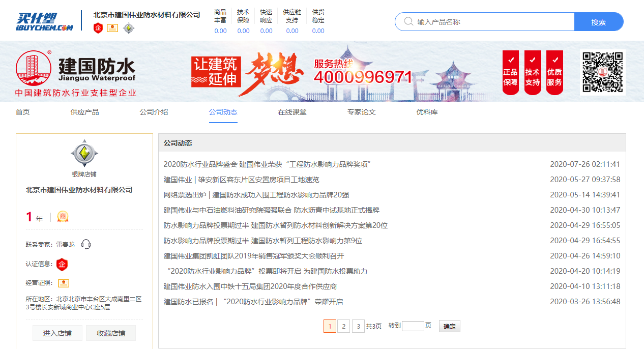Open the 专家论文 tab
Screen dimensions: 644x349
(361, 112)
